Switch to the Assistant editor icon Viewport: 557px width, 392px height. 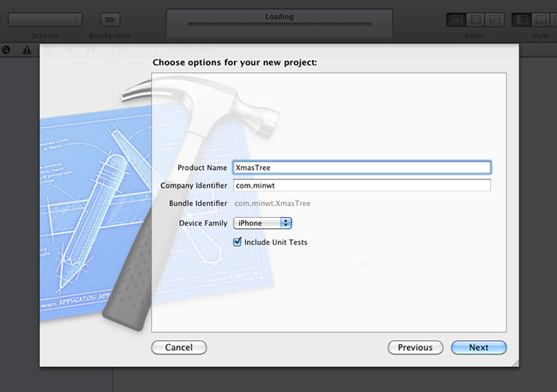pyautogui.click(x=475, y=20)
